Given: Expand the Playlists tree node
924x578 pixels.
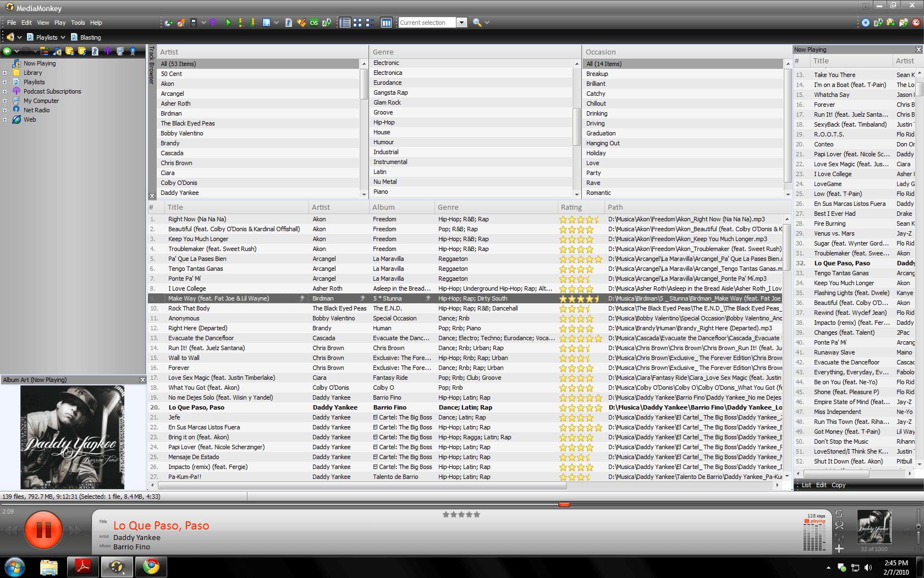Looking at the screenshot, I should click(x=5, y=82).
